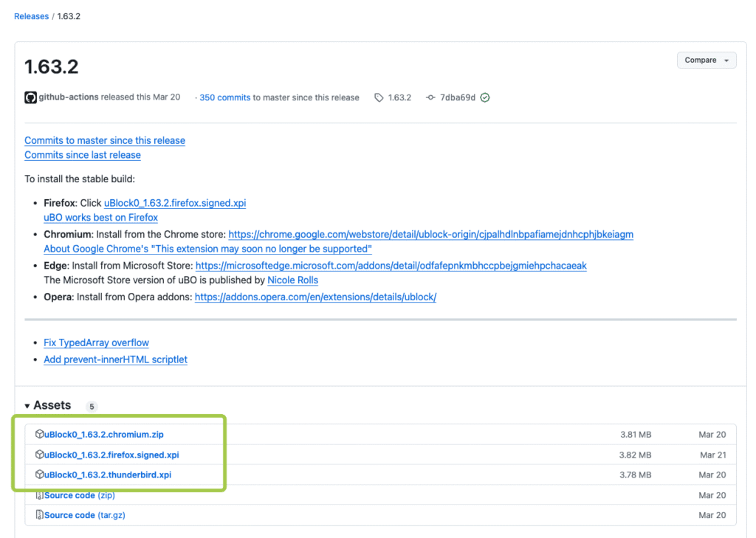
Task: Click the github-actions author name
Action: [x=69, y=97]
